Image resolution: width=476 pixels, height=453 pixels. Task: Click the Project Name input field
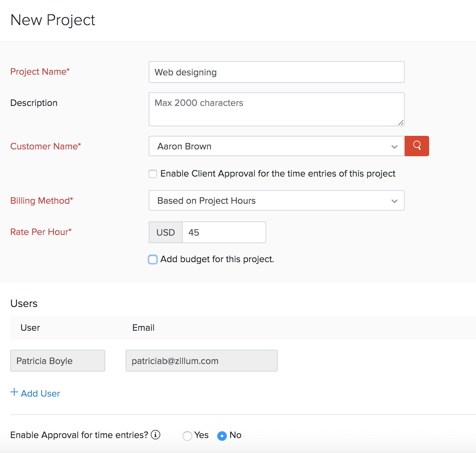276,72
